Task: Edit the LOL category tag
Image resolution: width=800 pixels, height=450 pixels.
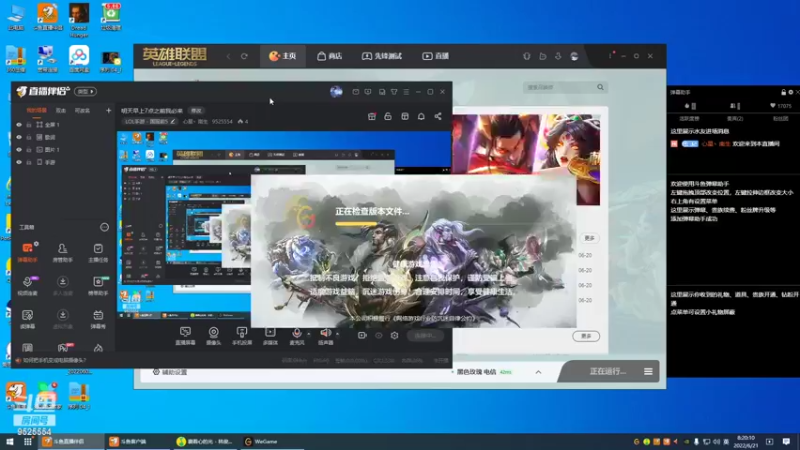Action: click(150, 121)
